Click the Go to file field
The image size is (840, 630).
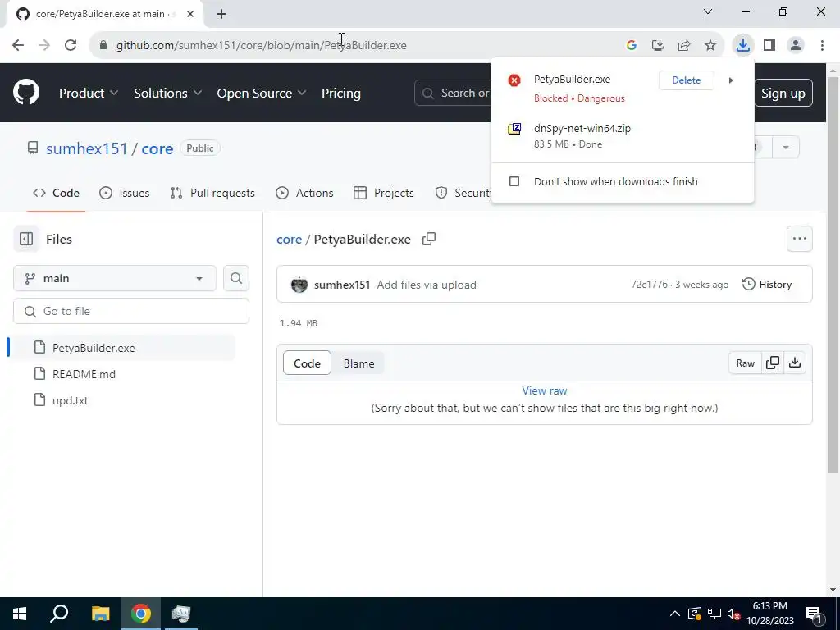tap(131, 311)
